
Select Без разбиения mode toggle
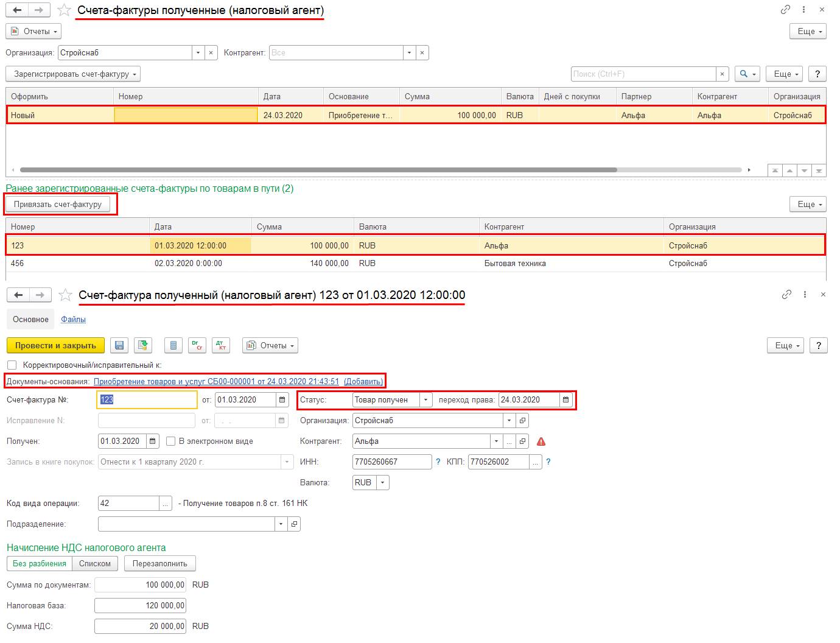point(40,564)
